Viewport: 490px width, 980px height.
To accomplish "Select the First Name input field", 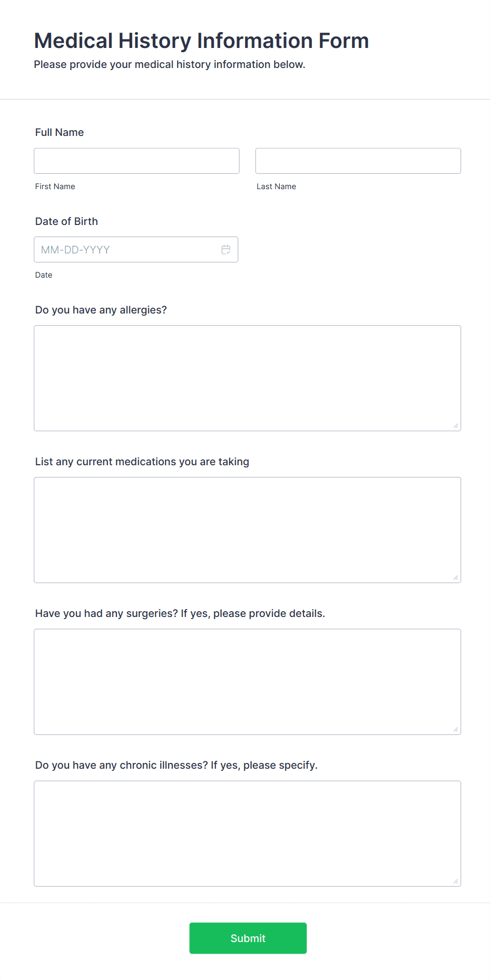I will coord(136,161).
